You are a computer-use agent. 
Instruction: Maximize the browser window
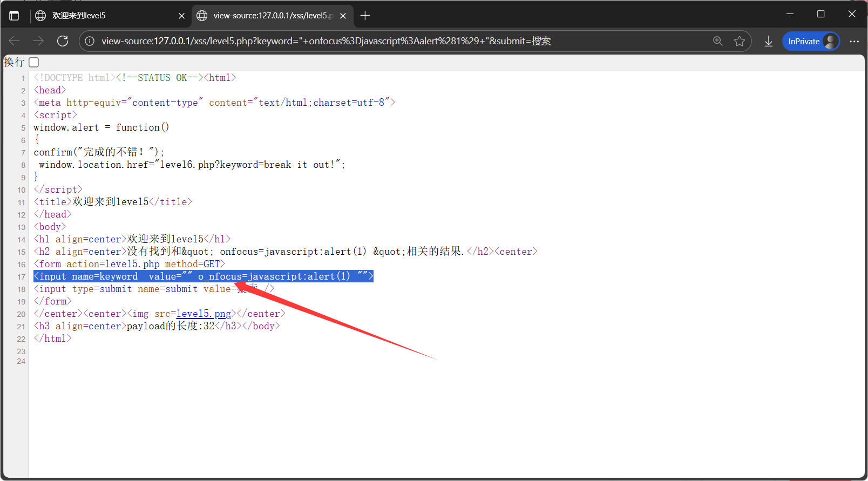click(x=821, y=14)
